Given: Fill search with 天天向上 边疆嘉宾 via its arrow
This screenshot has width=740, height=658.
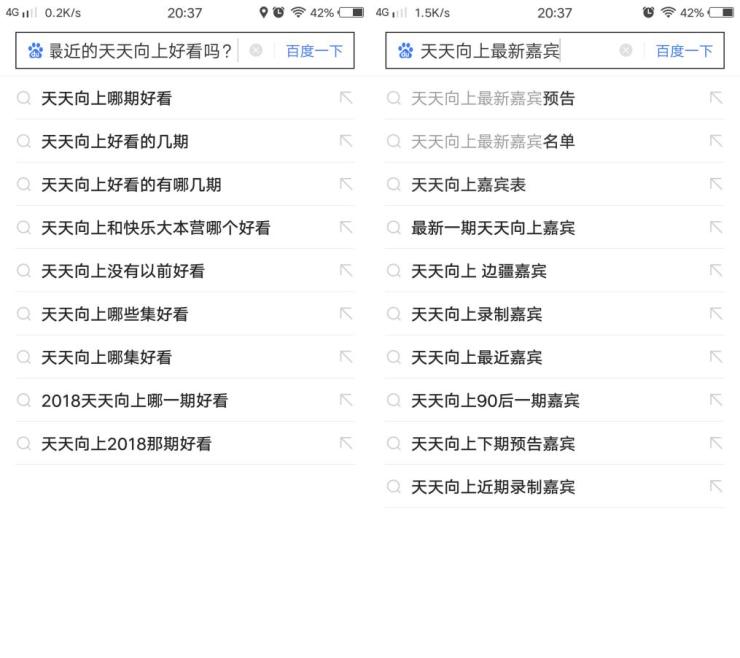Looking at the screenshot, I should tap(716, 270).
